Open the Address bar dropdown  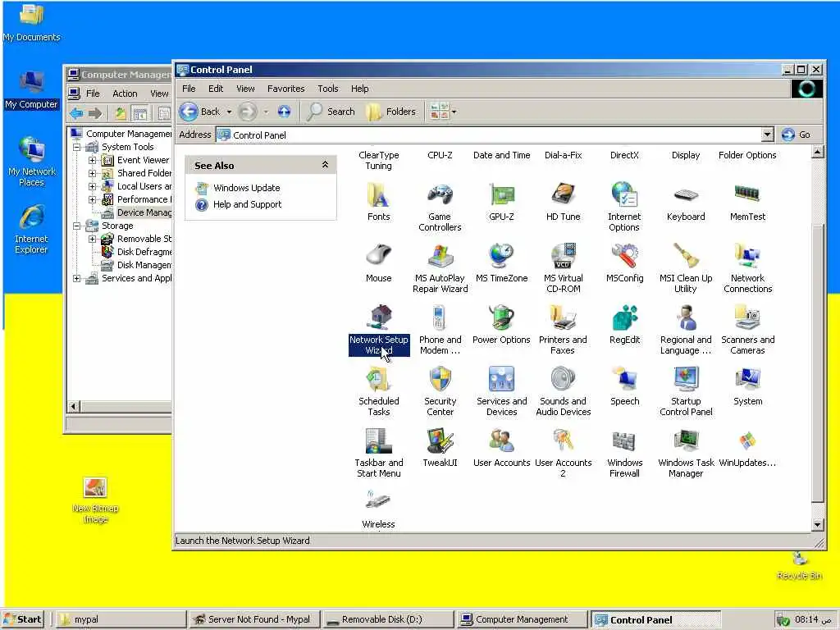pyautogui.click(x=767, y=135)
